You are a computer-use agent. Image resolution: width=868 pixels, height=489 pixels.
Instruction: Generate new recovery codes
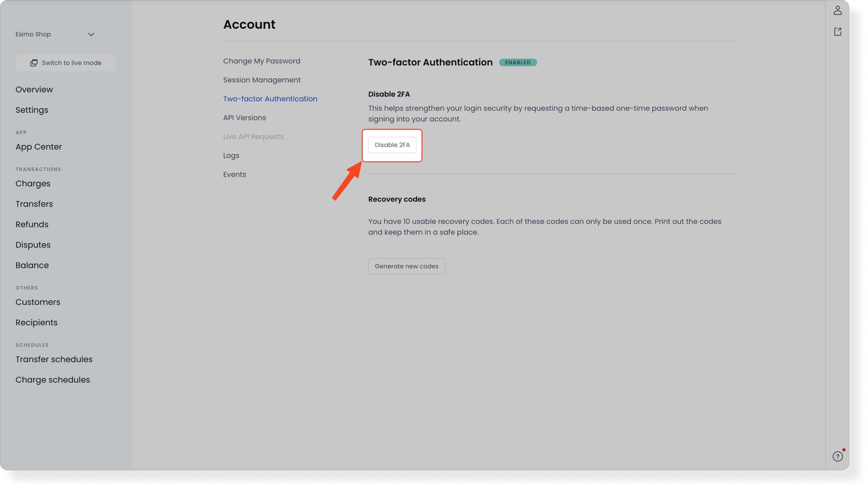click(406, 266)
